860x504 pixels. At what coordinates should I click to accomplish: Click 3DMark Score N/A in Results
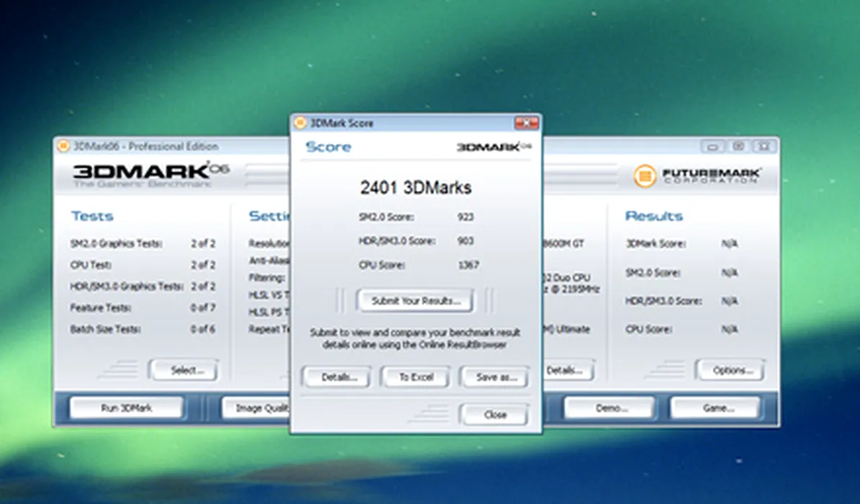click(730, 243)
